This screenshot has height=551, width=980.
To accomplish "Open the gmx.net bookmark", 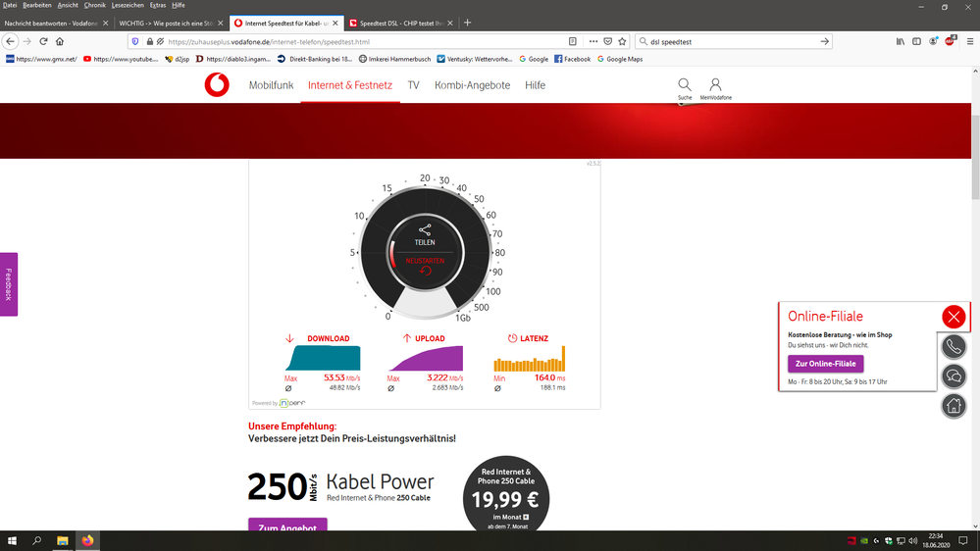I will (41, 59).
